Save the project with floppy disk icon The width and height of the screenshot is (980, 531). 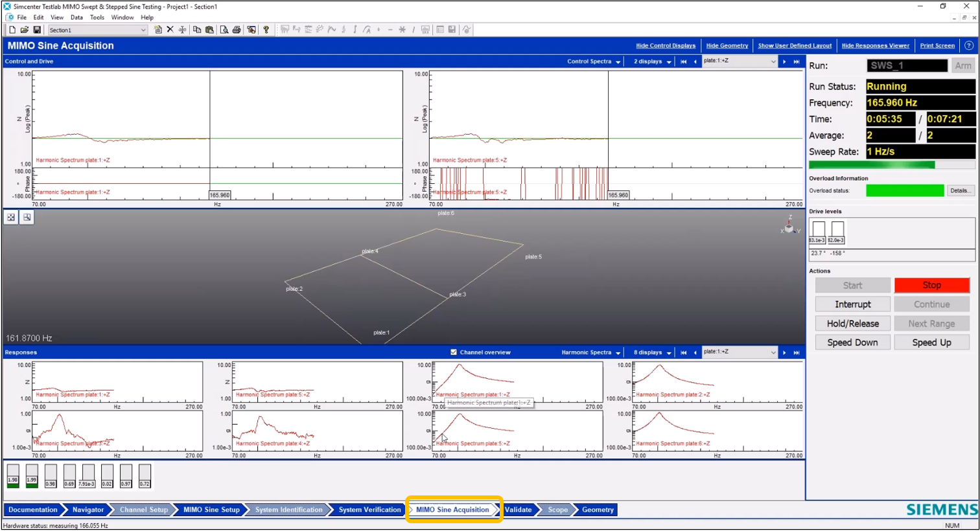pos(37,30)
